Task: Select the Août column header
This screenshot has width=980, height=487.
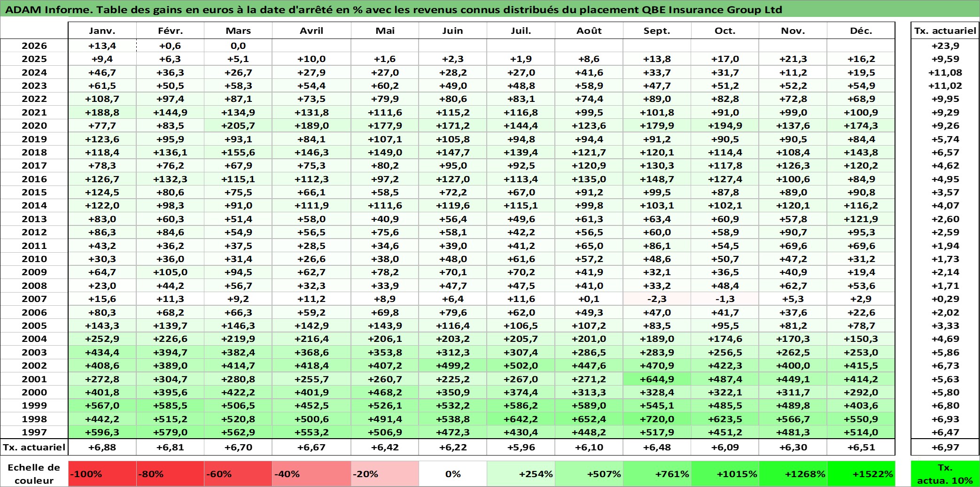Action: click(x=589, y=31)
